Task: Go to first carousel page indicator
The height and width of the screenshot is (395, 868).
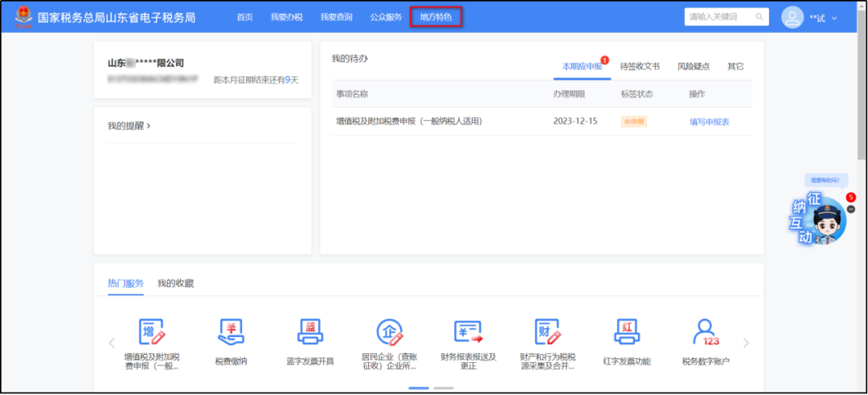Action: (419, 388)
